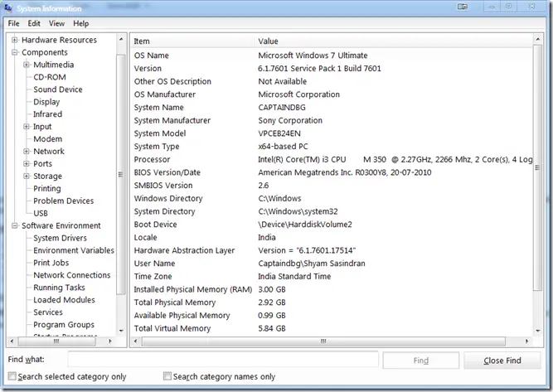Select Sound Device in the tree
The width and height of the screenshot is (553, 392).
point(57,90)
